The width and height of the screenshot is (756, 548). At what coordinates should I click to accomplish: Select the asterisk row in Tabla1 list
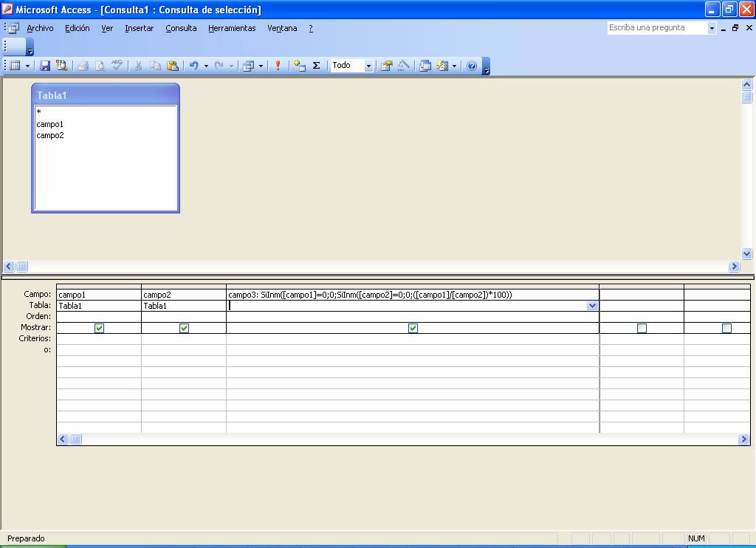coord(106,112)
